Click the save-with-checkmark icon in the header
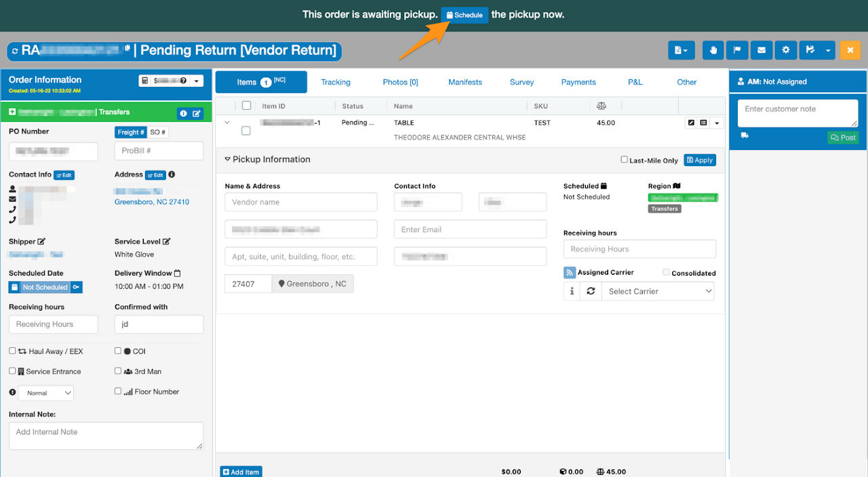 [x=810, y=50]
